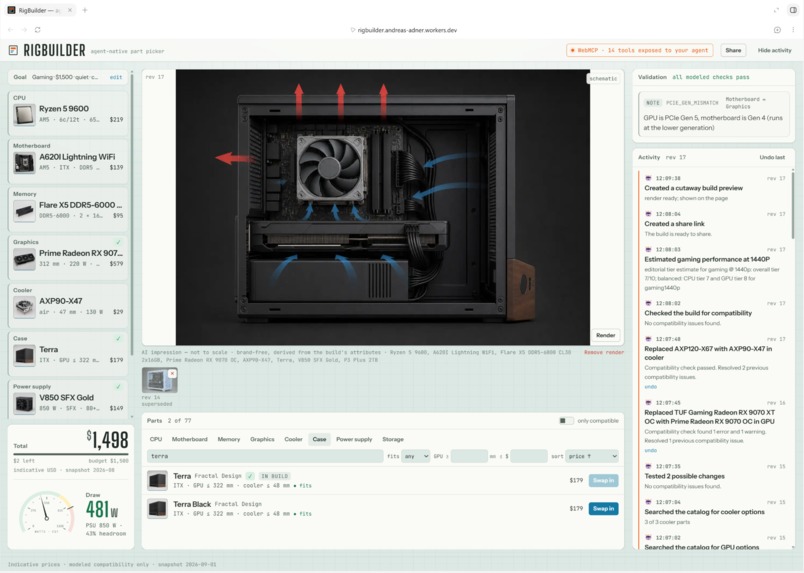Click 'Estimated gaming performance at 1440P' entry
Image resolution: width=804 pixels, height=573 pixels.
707,259
